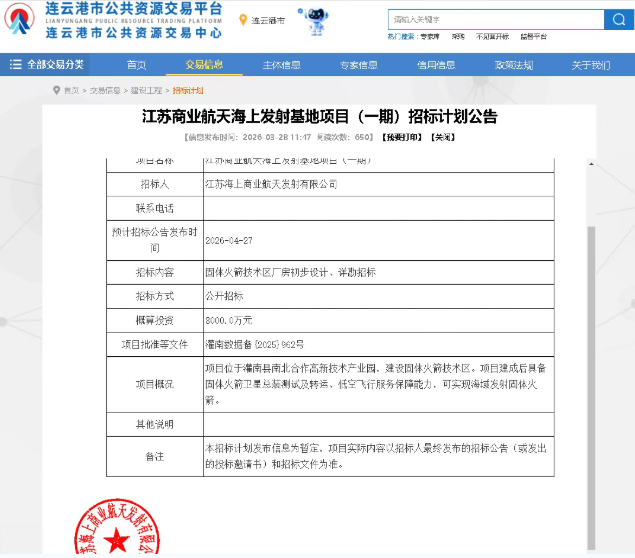Click 招标计划 in the breadcrumb
Viewport: 635px width, 558px height.
(x=188, y=91)
